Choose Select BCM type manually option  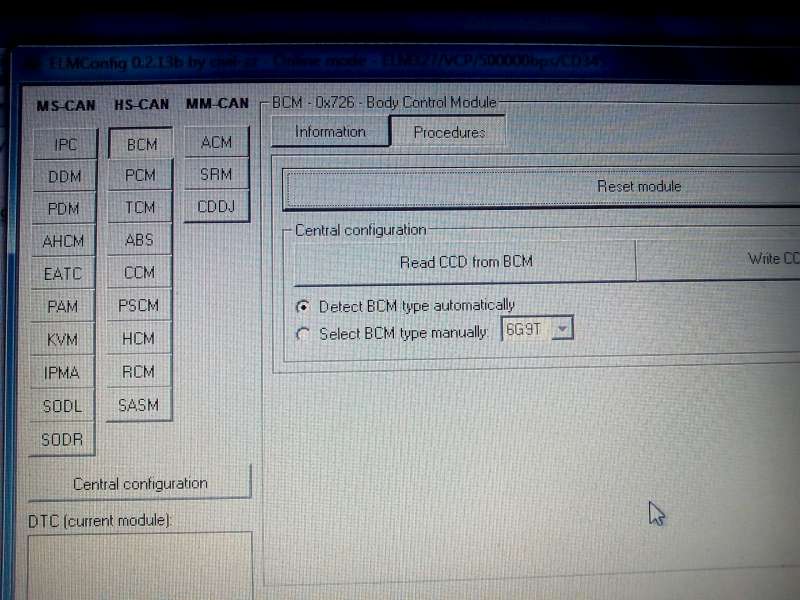pyautogui.click(x=303, y=334)
